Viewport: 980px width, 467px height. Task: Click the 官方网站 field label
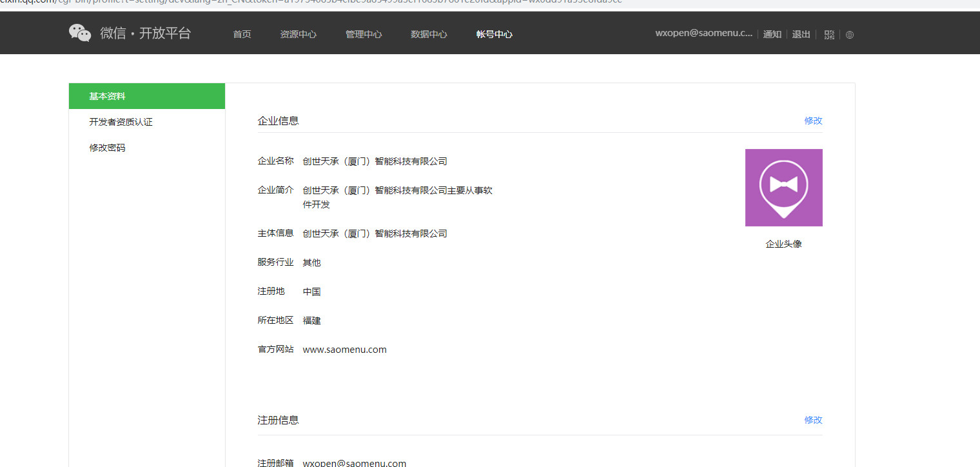pyautogui.click(x=276, y=350)
